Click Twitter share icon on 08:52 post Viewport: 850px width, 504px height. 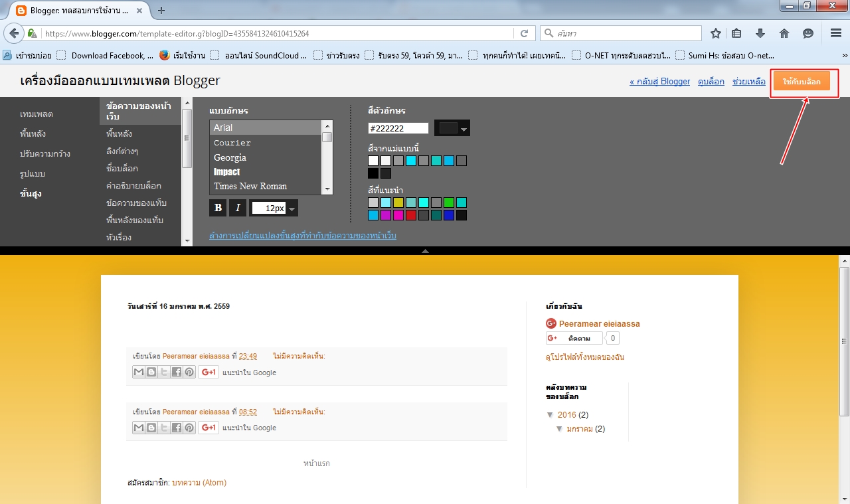pos(164,427)
